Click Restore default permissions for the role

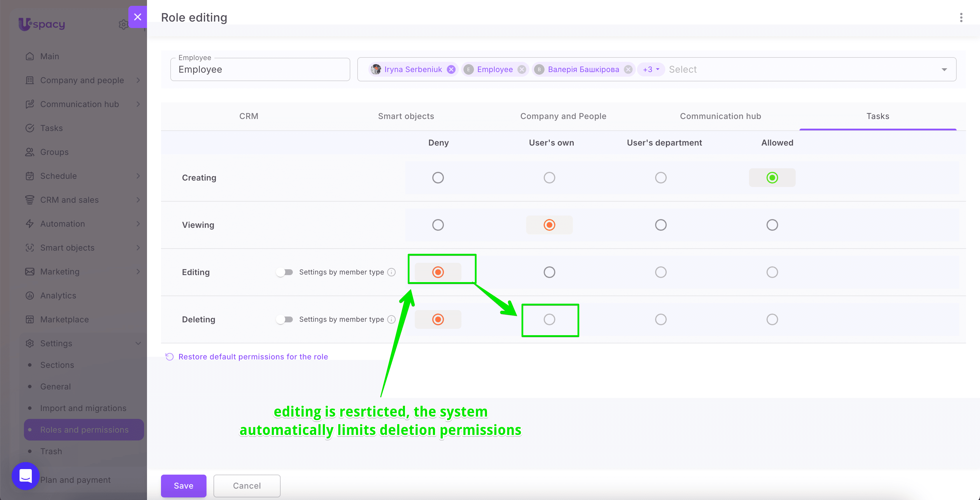point(253,356)
